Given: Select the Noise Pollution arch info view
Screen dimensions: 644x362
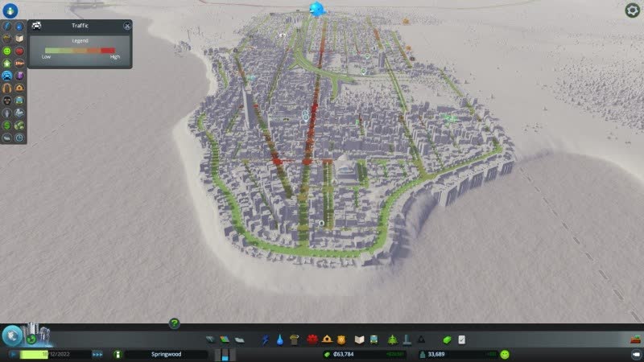Looking at the screenshot, I should [7, 88].
